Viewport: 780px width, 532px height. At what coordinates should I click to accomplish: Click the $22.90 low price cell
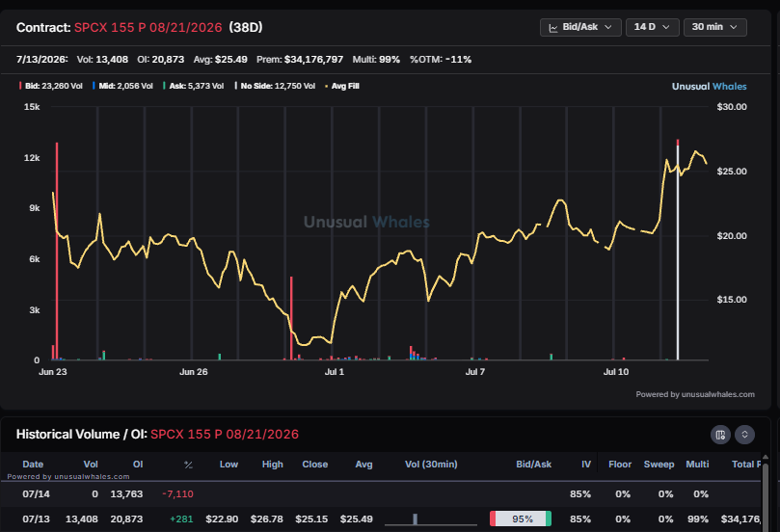(x=222, y=519)
